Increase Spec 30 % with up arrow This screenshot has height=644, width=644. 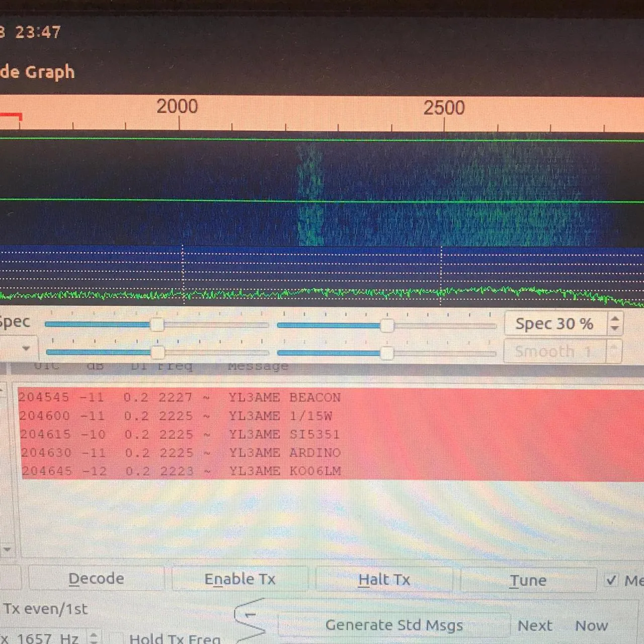pyautogui.click(x=614, y=318)
